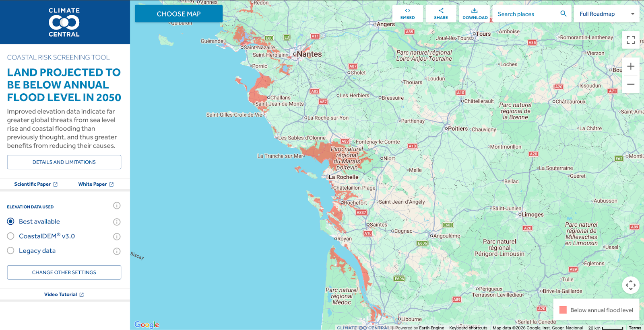Click Video Tutorial external link icon
Screen dimensions: 644x330
[82, 295]
